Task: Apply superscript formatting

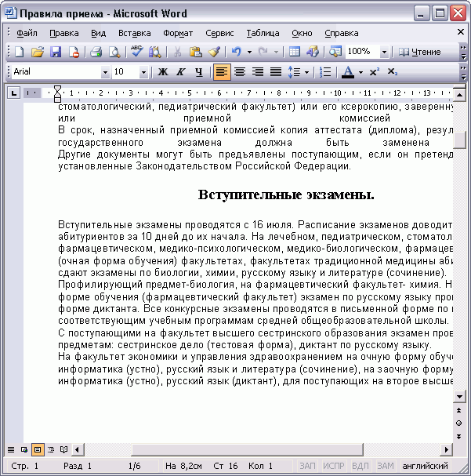Action: [x=375, y=72]
